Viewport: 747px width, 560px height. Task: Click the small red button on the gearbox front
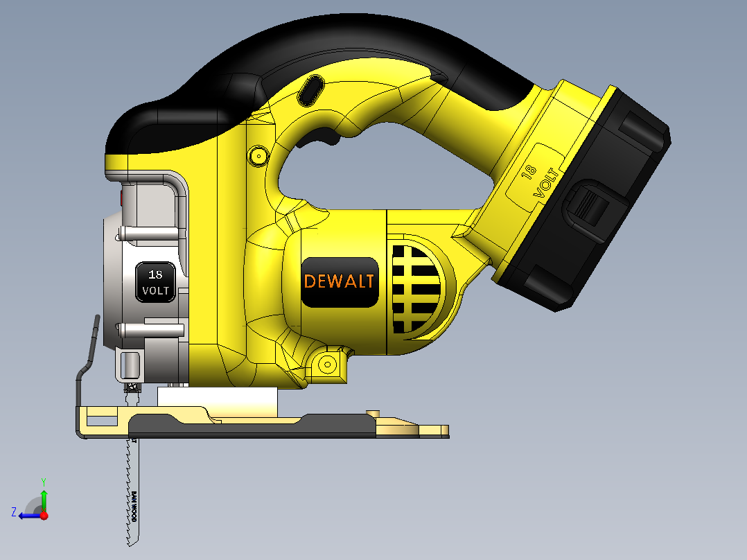coord(122,198)
